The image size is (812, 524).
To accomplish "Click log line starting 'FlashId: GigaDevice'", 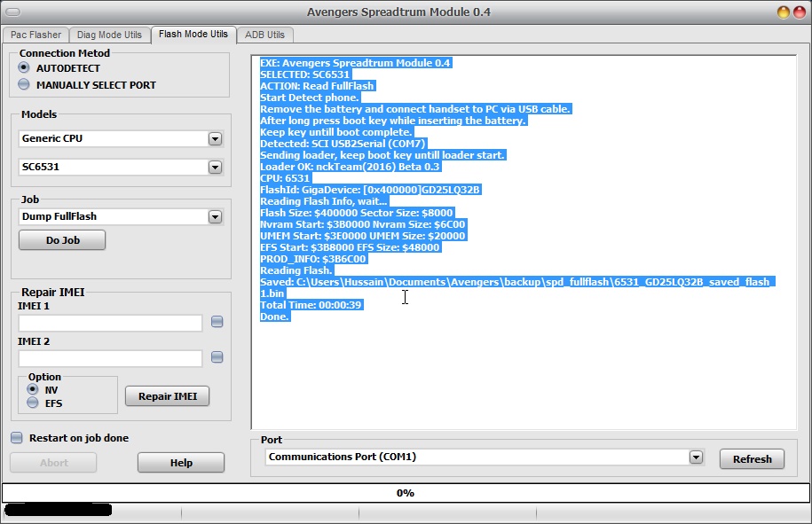I will click(370, 190).
